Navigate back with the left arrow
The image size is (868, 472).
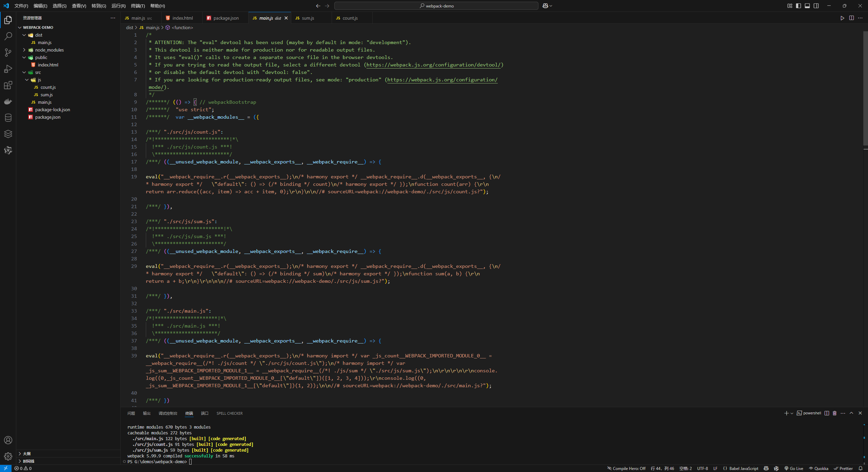318,6
